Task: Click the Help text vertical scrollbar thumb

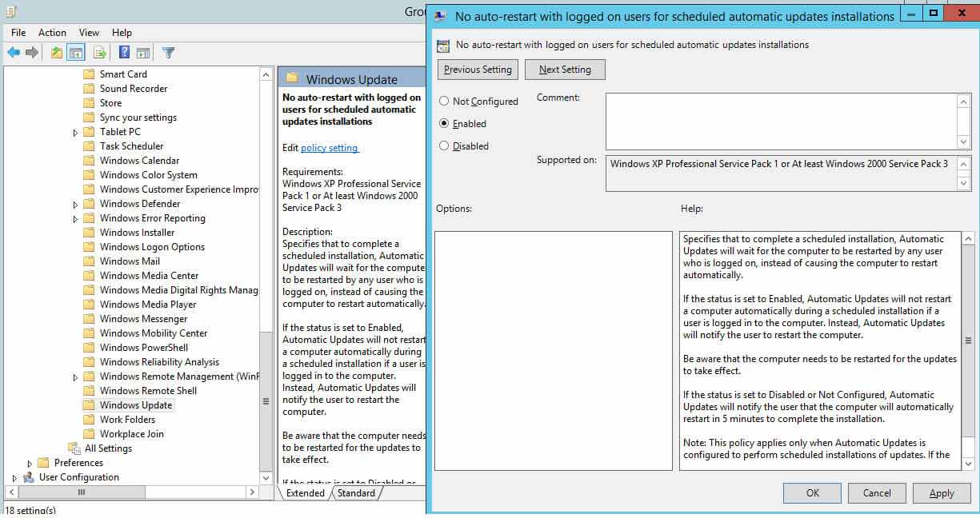Action: click(x=968, y=341)
